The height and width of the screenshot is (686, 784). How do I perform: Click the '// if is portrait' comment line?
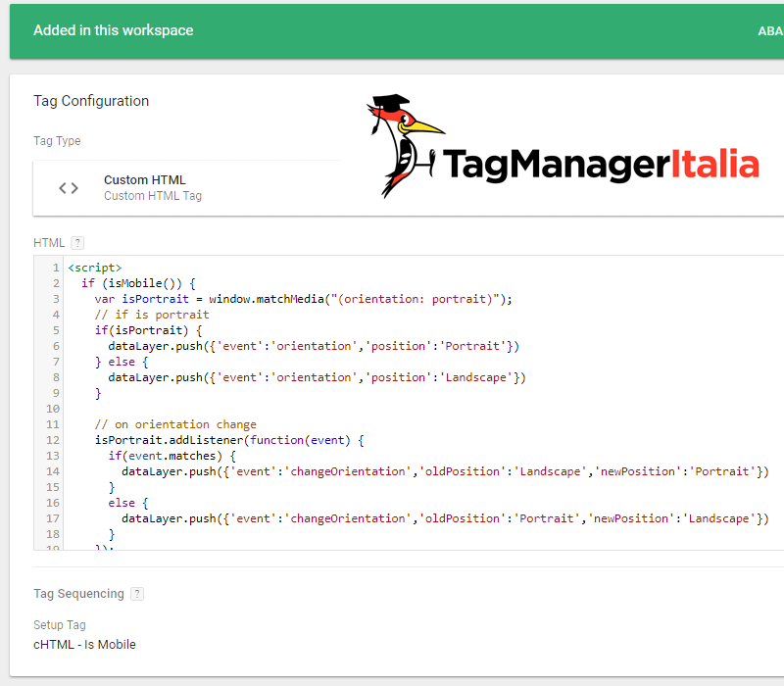152,315
